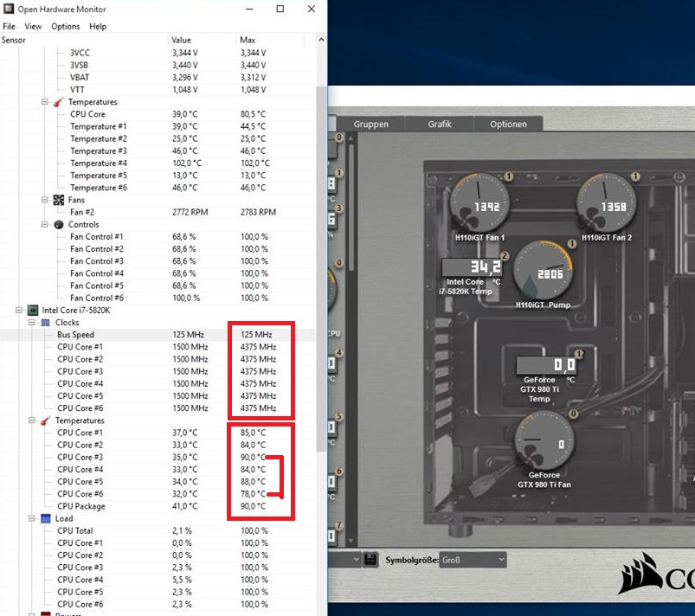Click the H110iGT Fan 2 gauge
The image size is (695, 616).
pos(606,202)
